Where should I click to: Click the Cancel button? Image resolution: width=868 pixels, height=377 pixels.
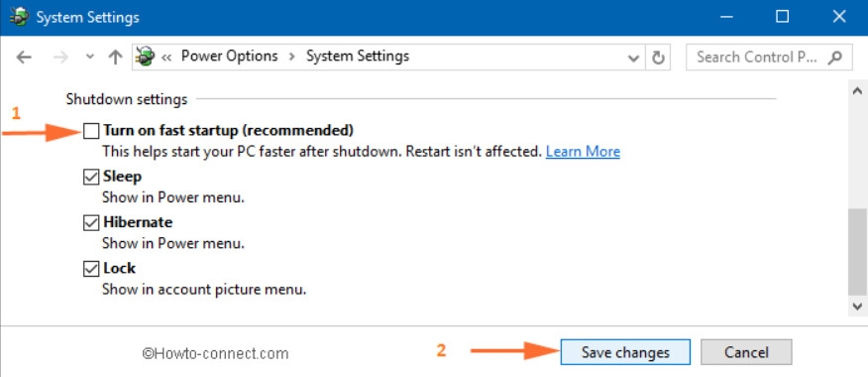[x=746, y=352]
